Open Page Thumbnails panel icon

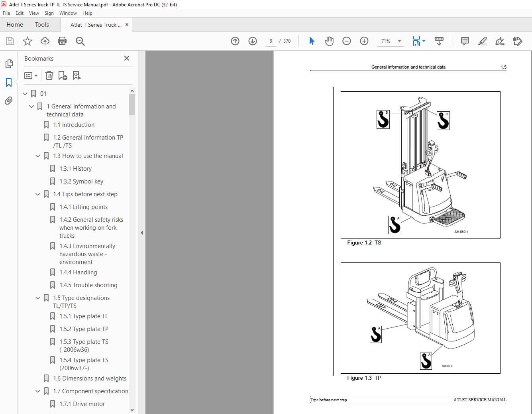click(9, 64)
